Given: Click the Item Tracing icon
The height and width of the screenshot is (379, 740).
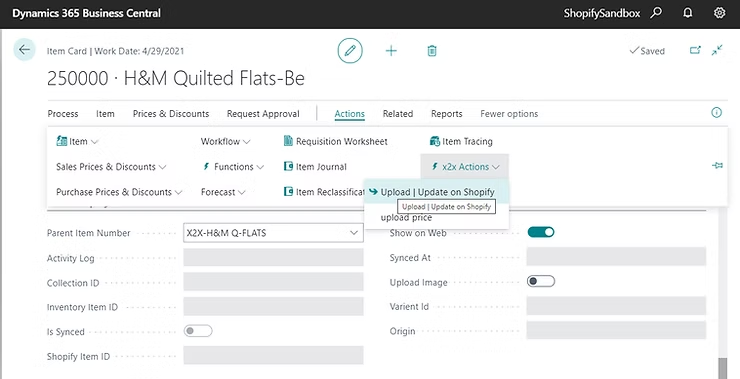Looking at the screenshot, I should [x=435, y=141].
